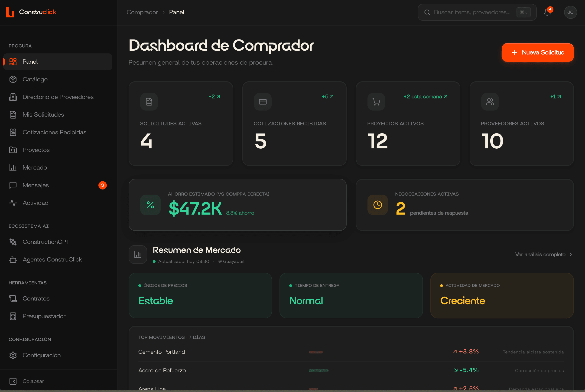Image resolution: width=585 pixels, height=392 pixels.
Task: Click the Cotizaciones Recibidas card icon
Action: pos(263,101)
